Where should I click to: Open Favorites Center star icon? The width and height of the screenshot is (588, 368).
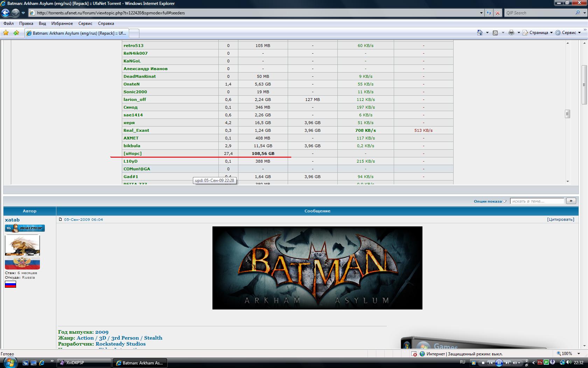point(6,33)
